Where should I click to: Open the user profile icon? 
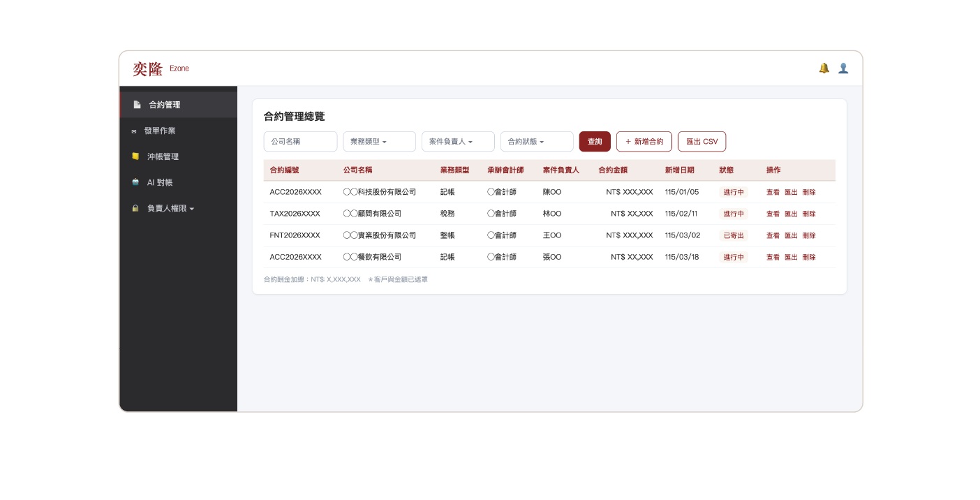pyautogui.click(x=843, y=68)
